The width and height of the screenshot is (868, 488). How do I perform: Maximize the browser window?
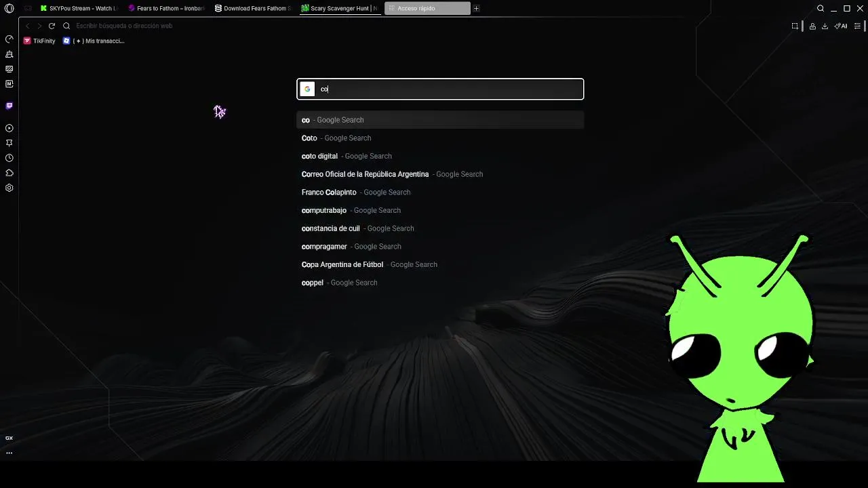pos(847,8)
